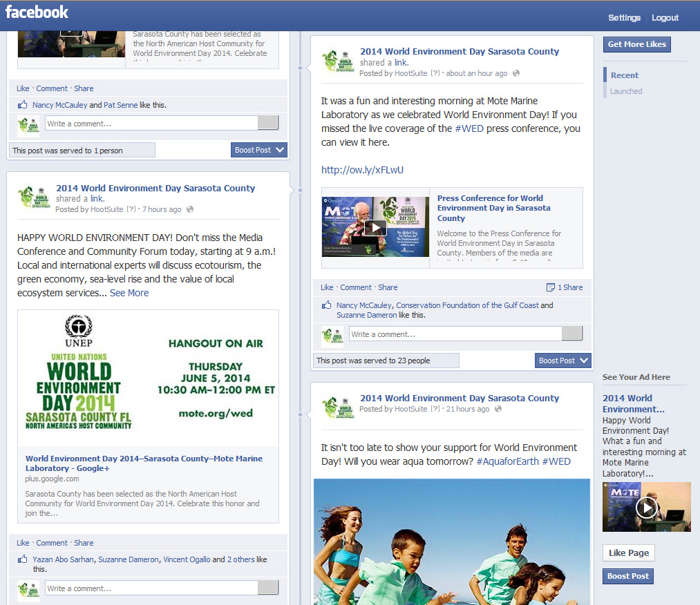Click the about an hour ago timestamp

point(476,73)
